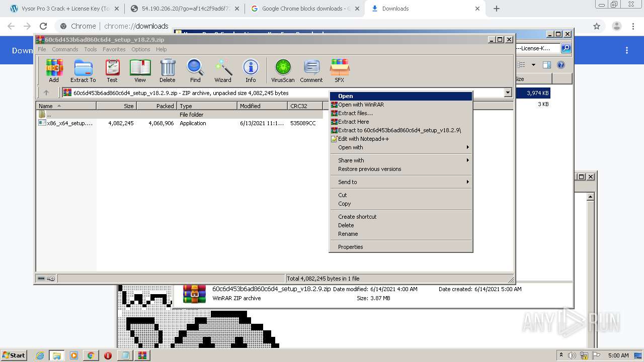Choose Open in context menu
Screen dimensions: 644x362
click(x=401, y=96)
